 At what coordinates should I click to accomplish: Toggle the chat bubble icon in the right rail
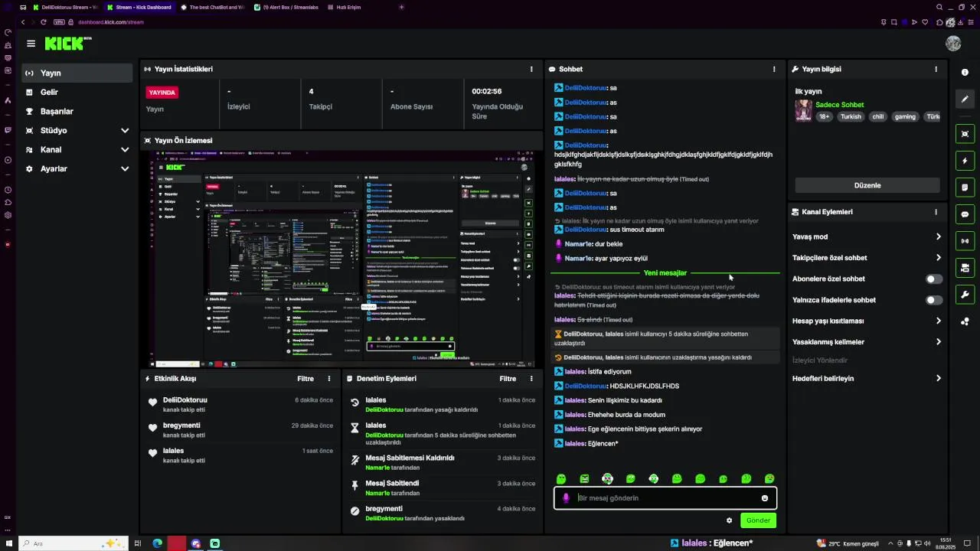point(965,214)
